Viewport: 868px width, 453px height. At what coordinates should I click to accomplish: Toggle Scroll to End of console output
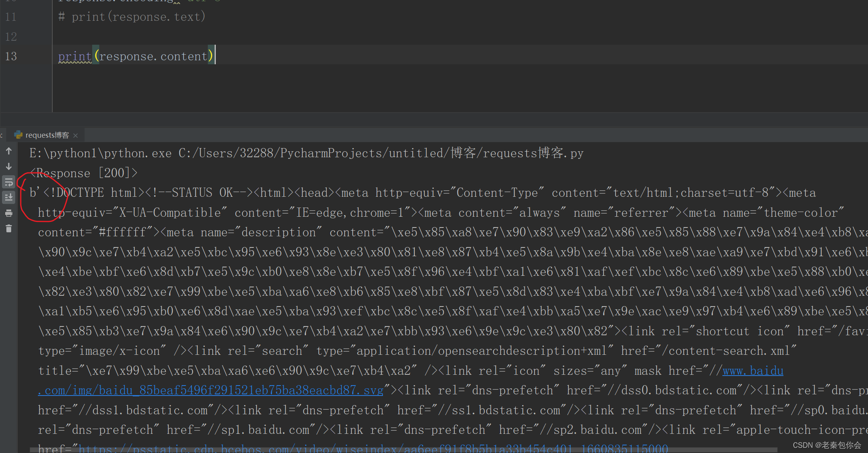tap(9, 197)
